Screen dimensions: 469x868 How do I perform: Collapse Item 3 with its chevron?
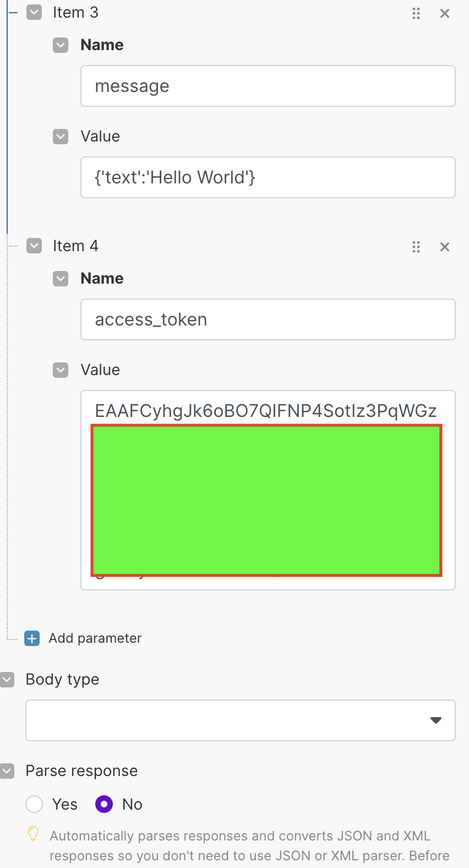pos(34,13)
